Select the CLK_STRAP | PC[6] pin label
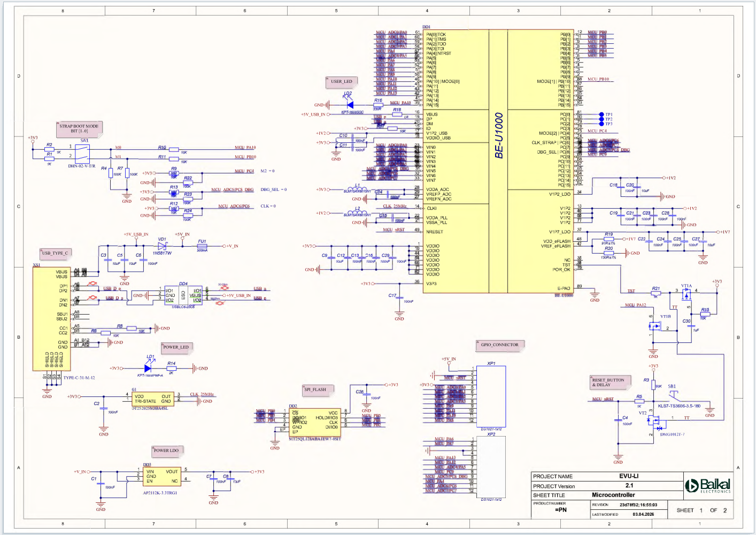 click(551, 143)
